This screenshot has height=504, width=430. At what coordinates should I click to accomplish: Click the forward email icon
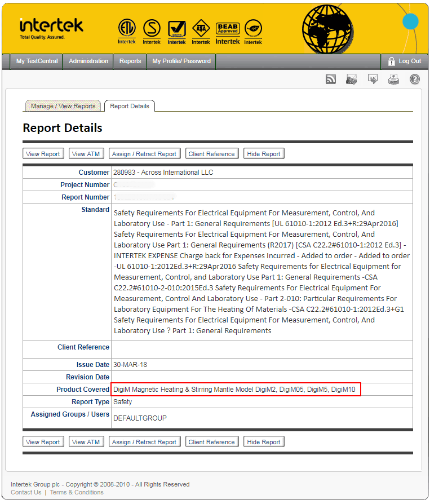(x=373, y=79)
